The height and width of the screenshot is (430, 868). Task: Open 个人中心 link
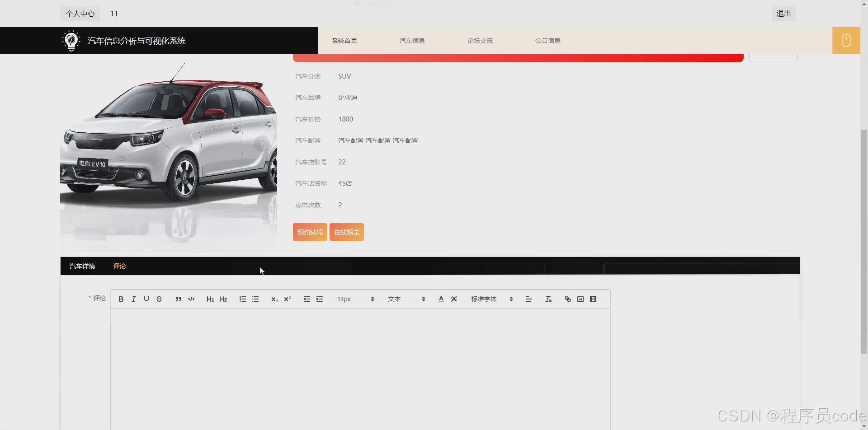(80, 14)
